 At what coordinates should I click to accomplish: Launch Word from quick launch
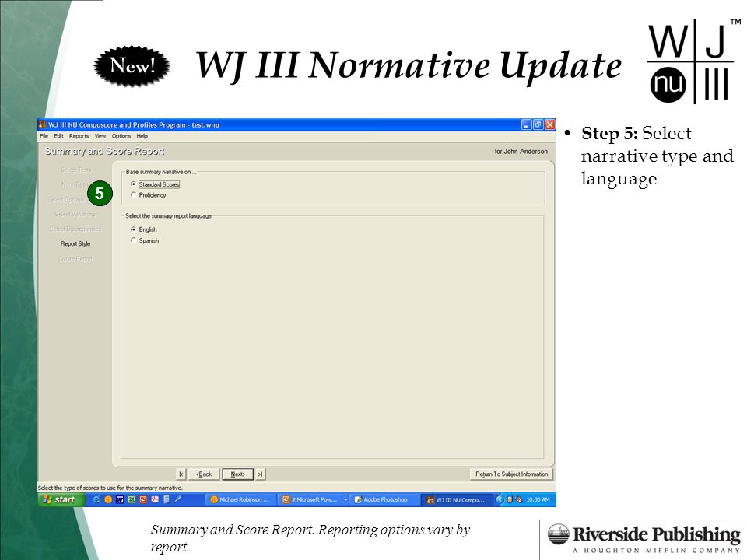[120, 499]
